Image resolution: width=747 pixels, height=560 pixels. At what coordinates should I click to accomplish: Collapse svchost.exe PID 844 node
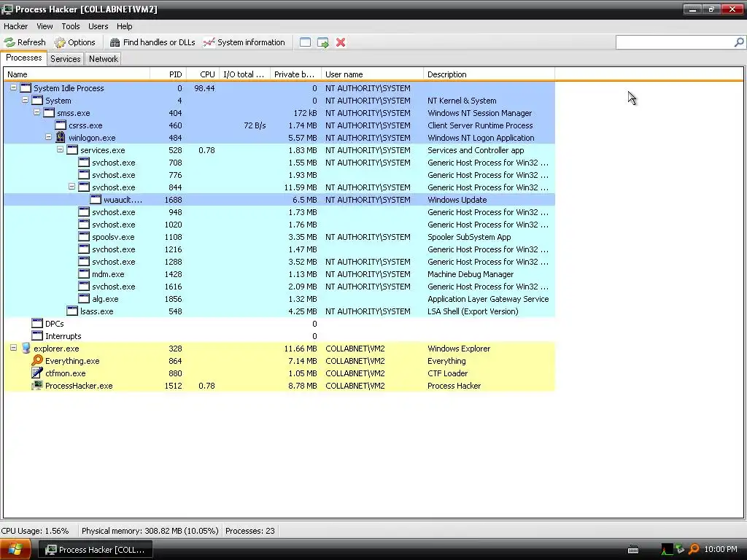point(72,187)
